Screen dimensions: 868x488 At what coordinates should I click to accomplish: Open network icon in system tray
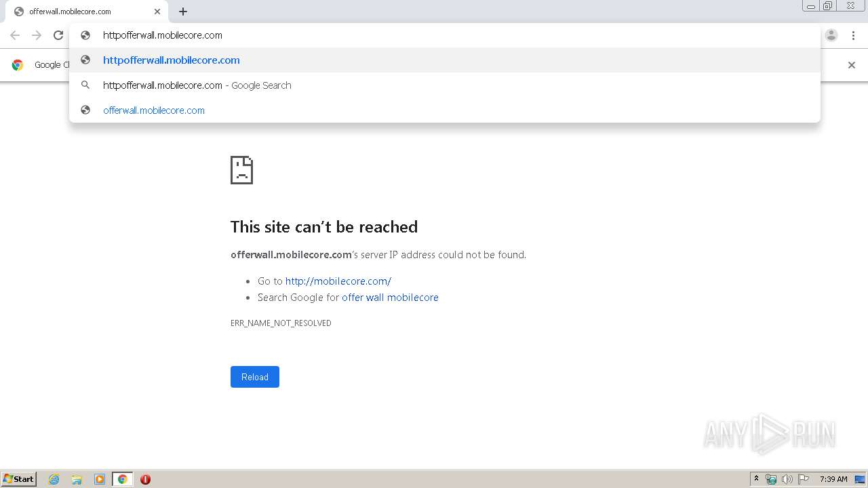[x=771, y=479]
